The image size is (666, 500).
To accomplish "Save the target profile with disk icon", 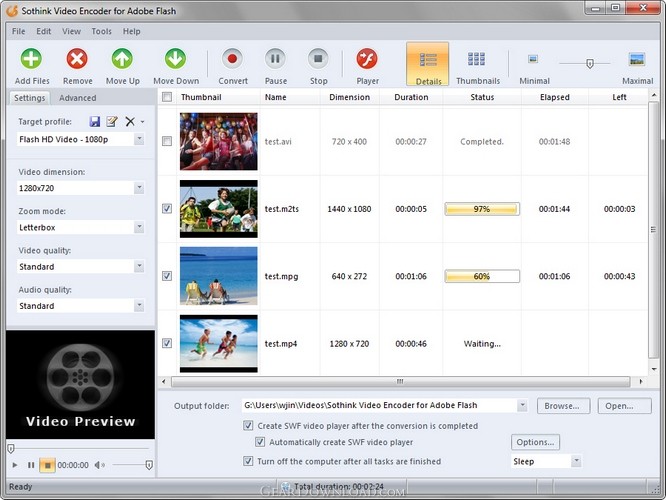I will point(95,121).
